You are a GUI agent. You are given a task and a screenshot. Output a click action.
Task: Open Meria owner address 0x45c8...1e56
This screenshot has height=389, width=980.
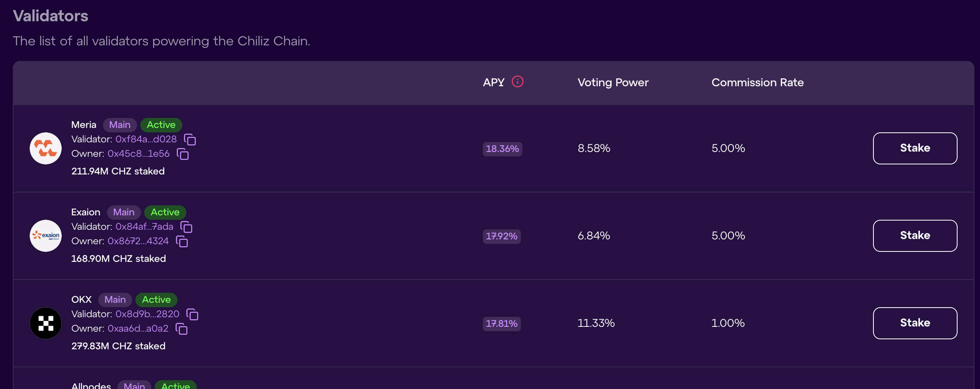(x=138, y=154)
